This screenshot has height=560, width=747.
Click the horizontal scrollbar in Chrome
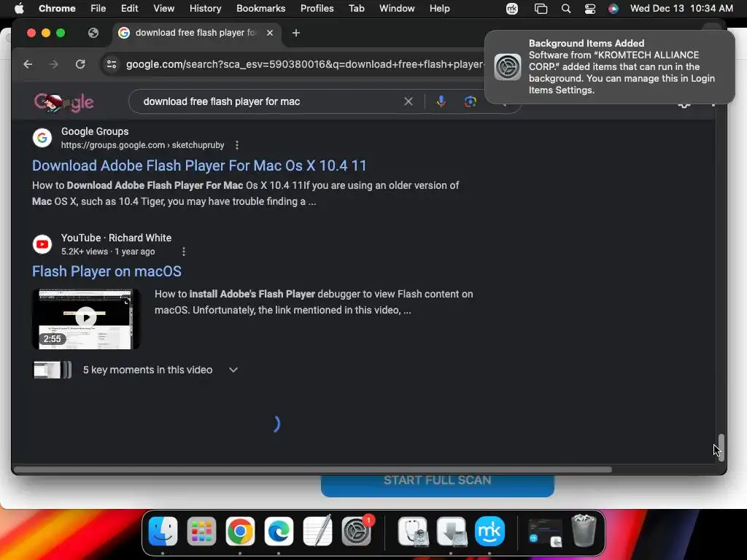pyautogui.click(x=313, y=470)
